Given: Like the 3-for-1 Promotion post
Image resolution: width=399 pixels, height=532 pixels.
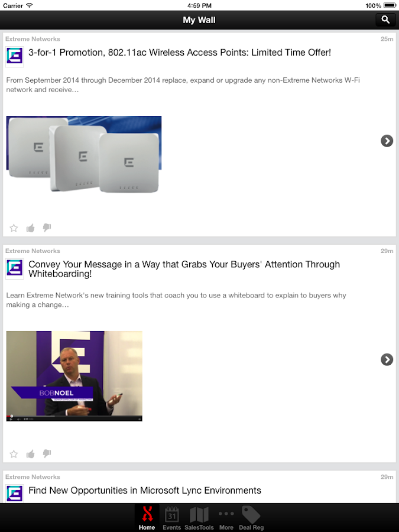Looking at the screenshot, I should 31,228.
